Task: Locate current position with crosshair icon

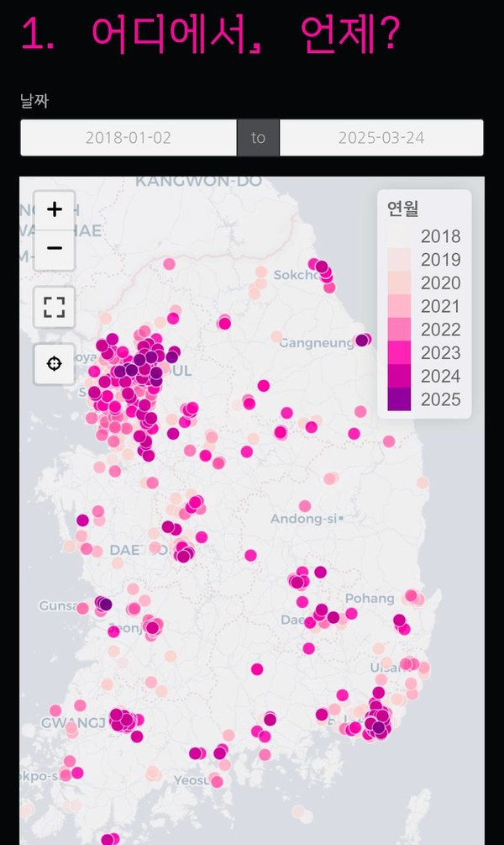Action: pos(55,364)
